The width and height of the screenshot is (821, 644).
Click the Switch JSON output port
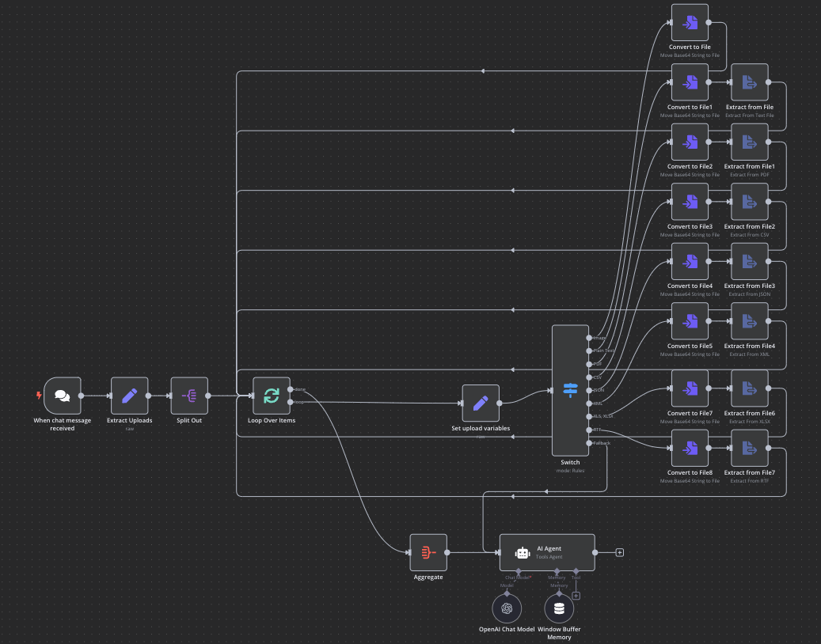[589, 390]
